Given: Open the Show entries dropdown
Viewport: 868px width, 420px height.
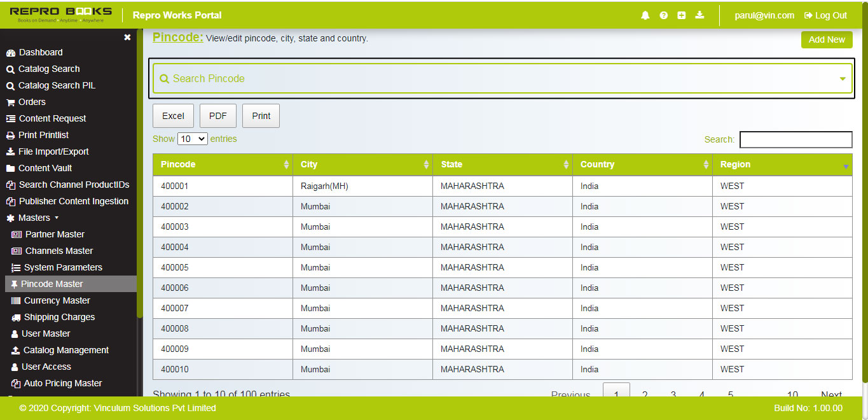Looking at the screenshot, I should [x=192, y=138].
